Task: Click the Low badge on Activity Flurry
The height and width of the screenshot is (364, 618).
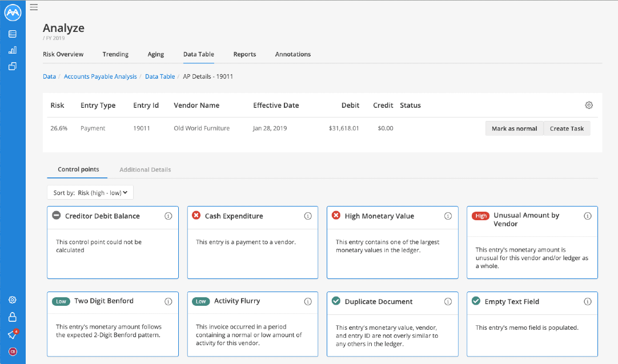Action: tap(200, 301)
